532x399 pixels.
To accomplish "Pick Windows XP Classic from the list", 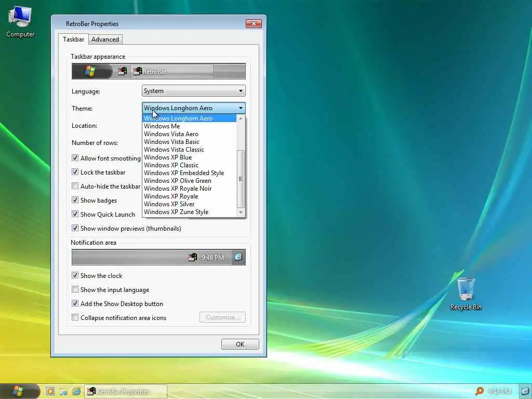I will point(189,165).
